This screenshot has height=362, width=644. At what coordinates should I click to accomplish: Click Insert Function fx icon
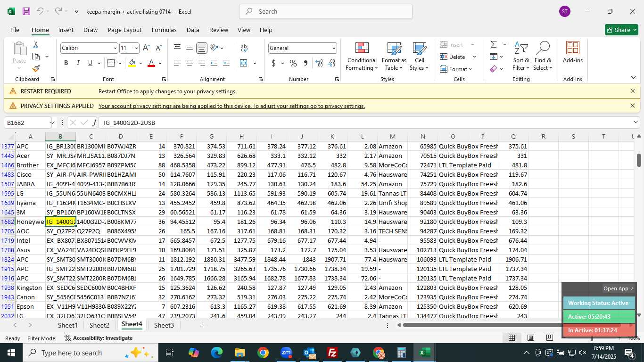click(94, 123)
